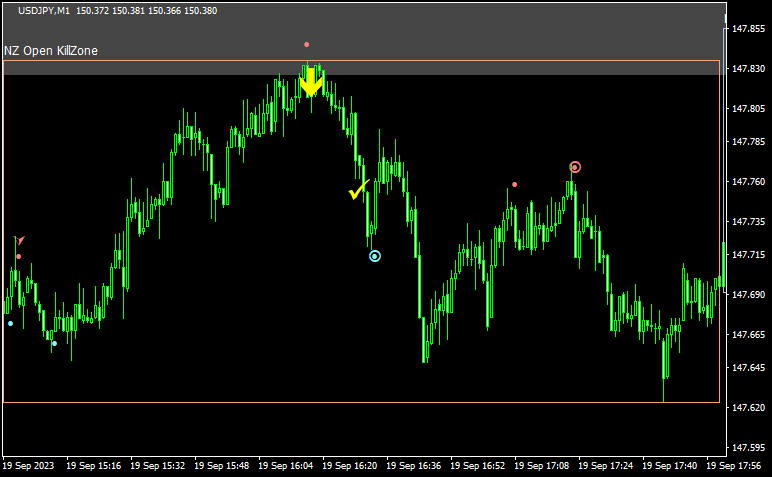Select the 19 Sep 15:16 time label

[95, 466]
